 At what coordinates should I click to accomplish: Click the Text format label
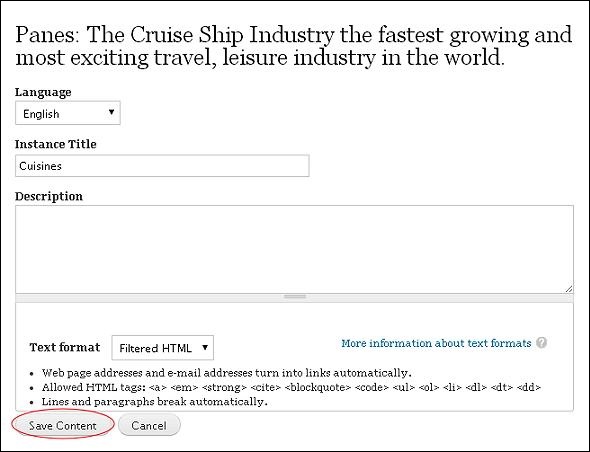[65, 347]
